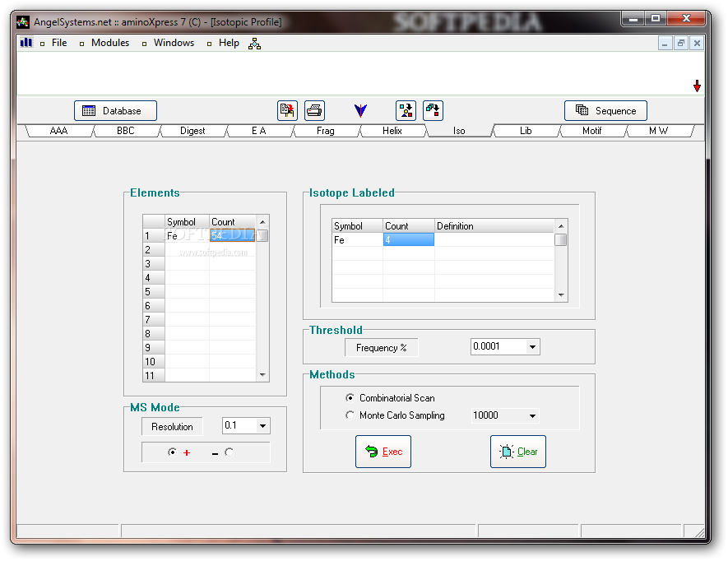Open the Sequence button
Screen dimensions: 728x561
pyautogui.click(x=605, y=110)
